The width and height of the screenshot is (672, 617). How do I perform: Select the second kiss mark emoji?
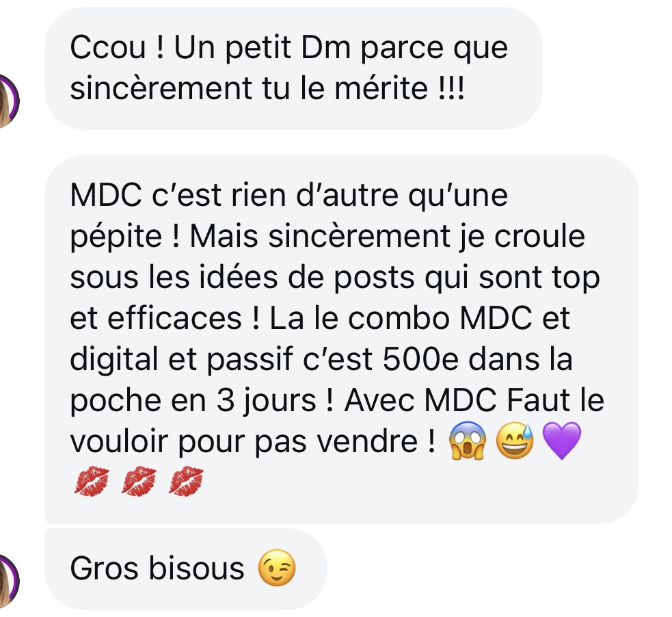[x=139, y=482]
